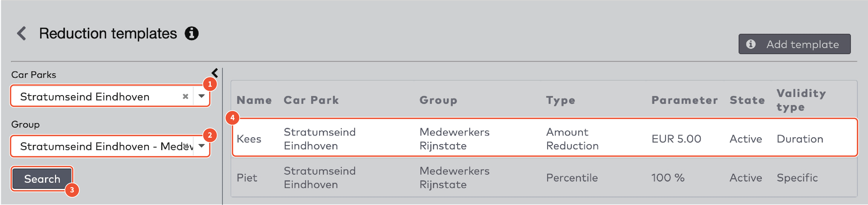Click the Search button
868x205 pixels.
pyautogui.click(x=42, y=179)
